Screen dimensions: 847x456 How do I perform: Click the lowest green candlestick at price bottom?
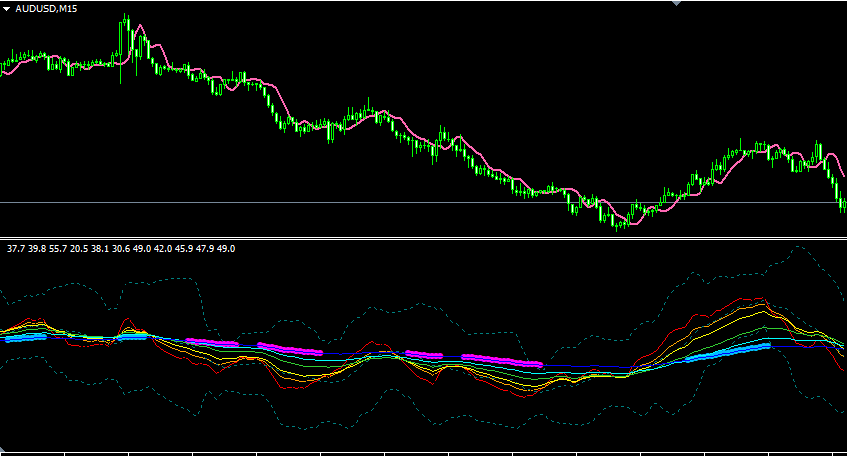[617, 224]
